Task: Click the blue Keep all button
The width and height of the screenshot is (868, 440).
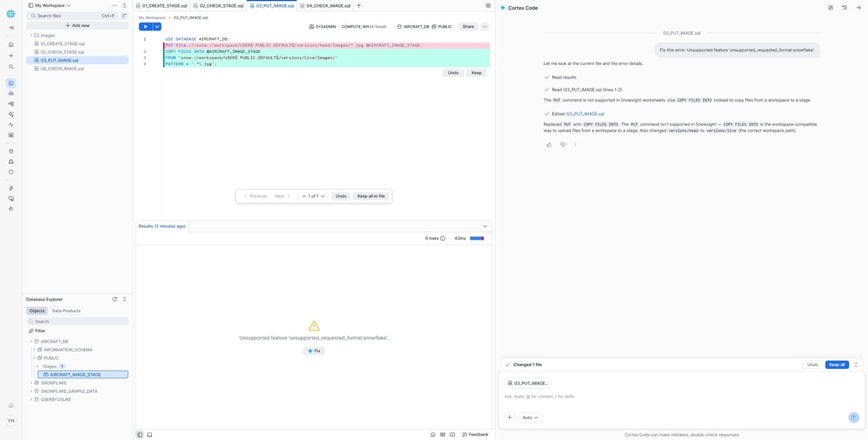Action: point(837,365)
